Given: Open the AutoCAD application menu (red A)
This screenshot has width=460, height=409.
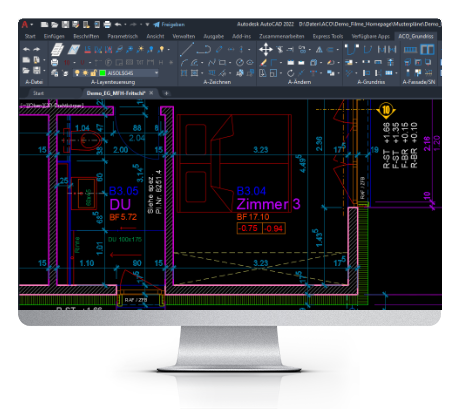Looking at the screenshot, I should coord(25,24).
